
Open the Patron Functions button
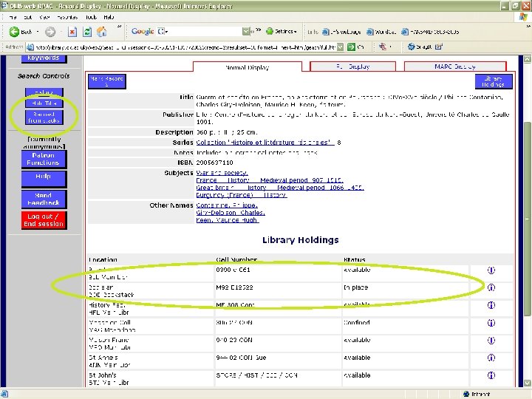click(44, 159)
